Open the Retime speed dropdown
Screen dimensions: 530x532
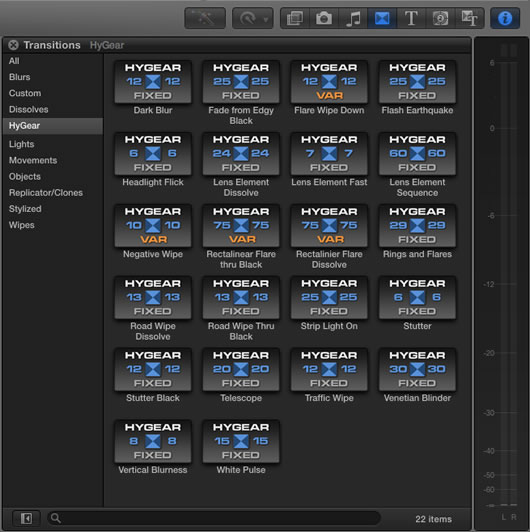coord(252,18)
